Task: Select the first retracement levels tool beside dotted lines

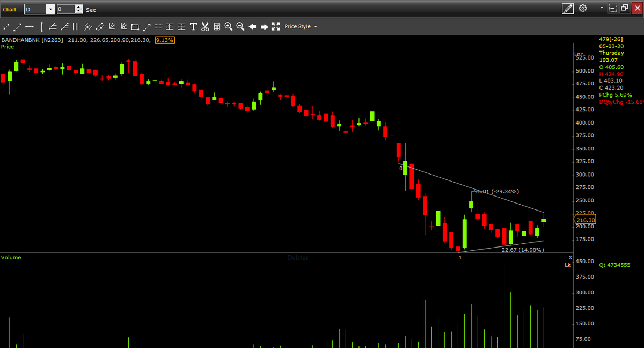Action: (170, 26)
